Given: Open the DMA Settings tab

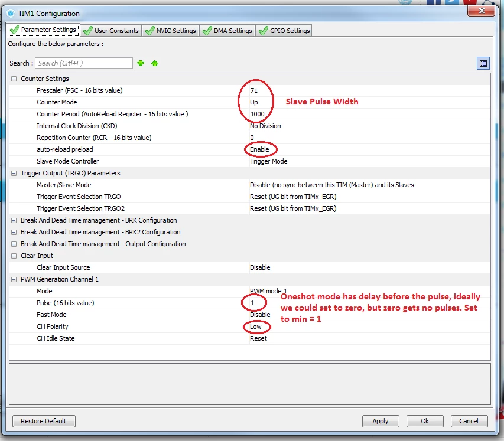Looking at the screenshot, I should tap(227, 31).
